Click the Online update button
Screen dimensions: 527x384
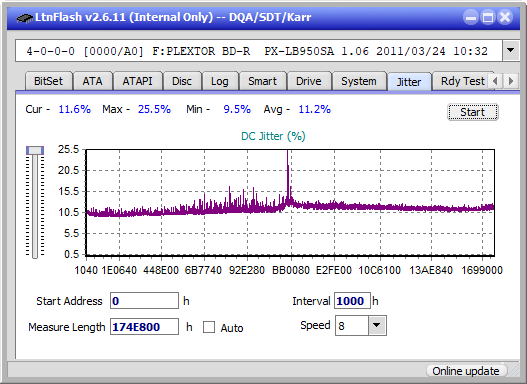pyautogui.click(x=466, y=371)
